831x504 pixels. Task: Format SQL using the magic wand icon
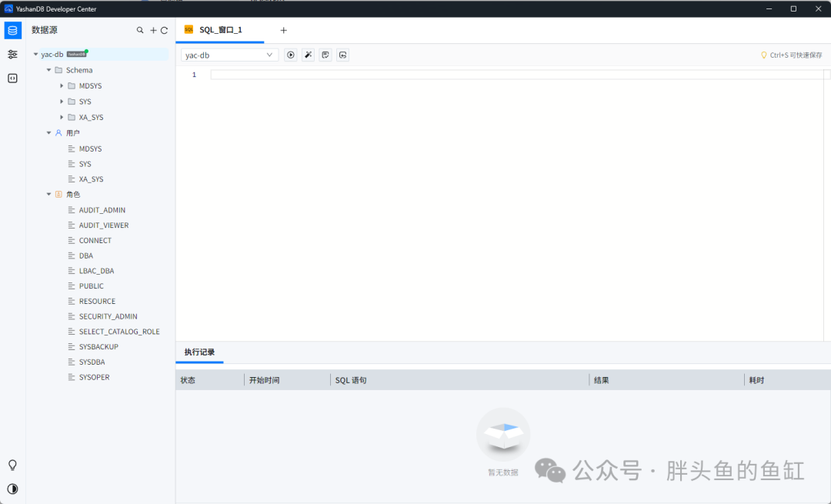[308, 55]
